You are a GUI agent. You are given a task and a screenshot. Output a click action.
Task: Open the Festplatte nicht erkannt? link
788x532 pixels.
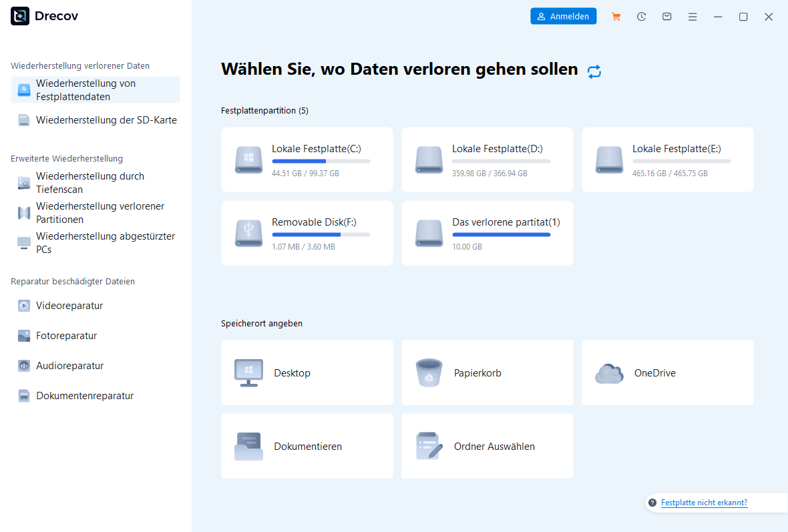pyautogui.click(x=704, y=503)
